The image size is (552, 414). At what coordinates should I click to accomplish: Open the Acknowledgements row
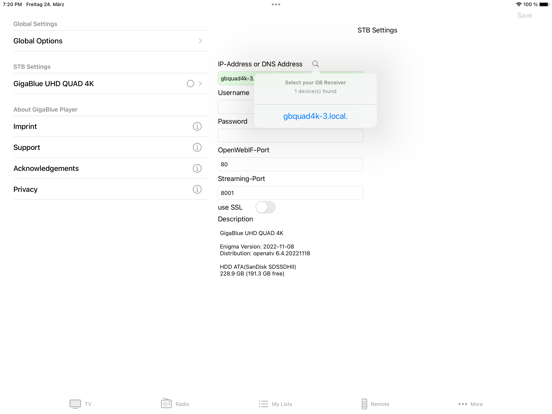click(111, 169)
